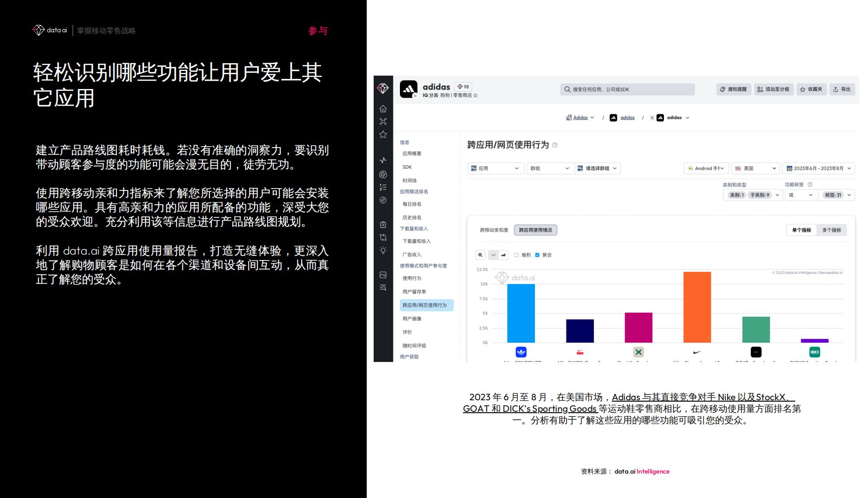Open the brain intelligence icon in the sidebar
This screenshot has width=868, height=498.
(383, 174)
